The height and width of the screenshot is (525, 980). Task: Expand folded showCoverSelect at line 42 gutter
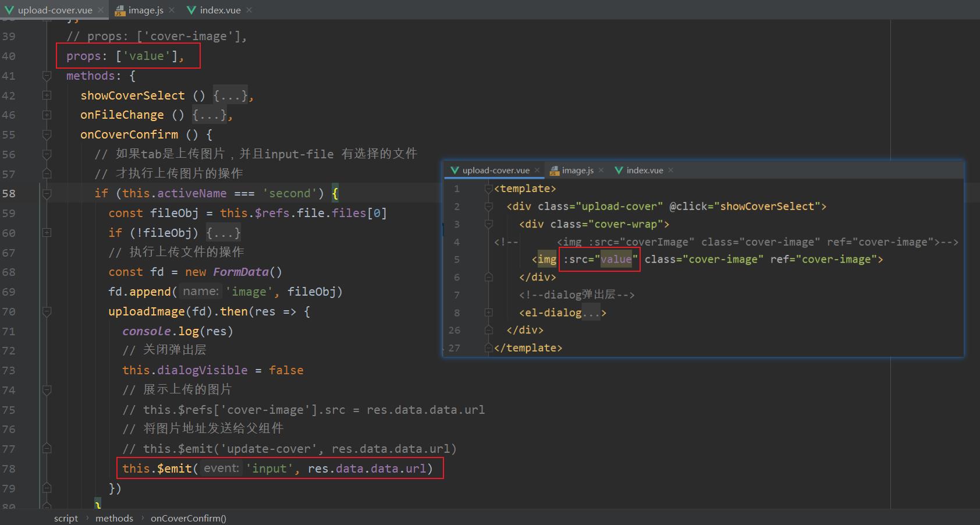47,95
